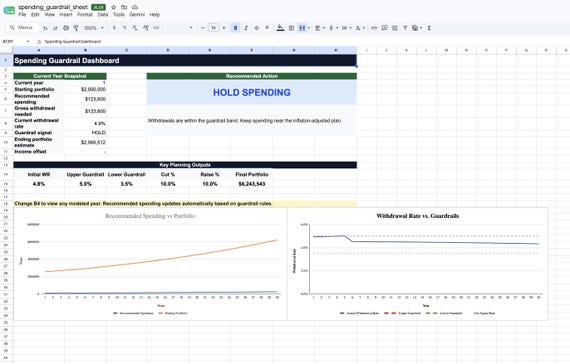Decrease font size with minus button
Image resolution: width=570 pixels, height=364 pixels.
coord(203,28)
